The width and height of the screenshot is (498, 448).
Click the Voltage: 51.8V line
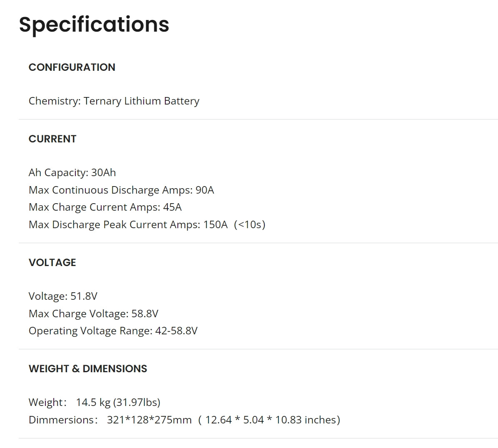(x=63, y=296)
